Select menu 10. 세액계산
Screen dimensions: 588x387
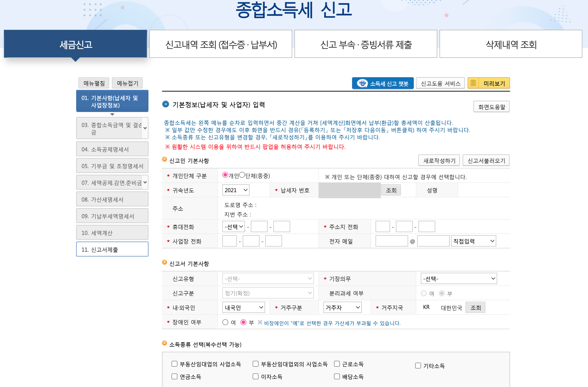pyautogui.click(x=112, y=233)
